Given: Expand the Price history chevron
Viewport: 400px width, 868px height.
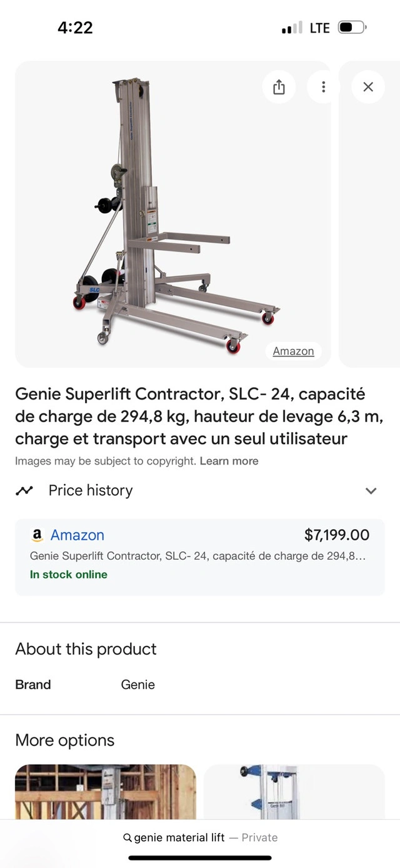Looking at the screenshot, I should point(371,491).
